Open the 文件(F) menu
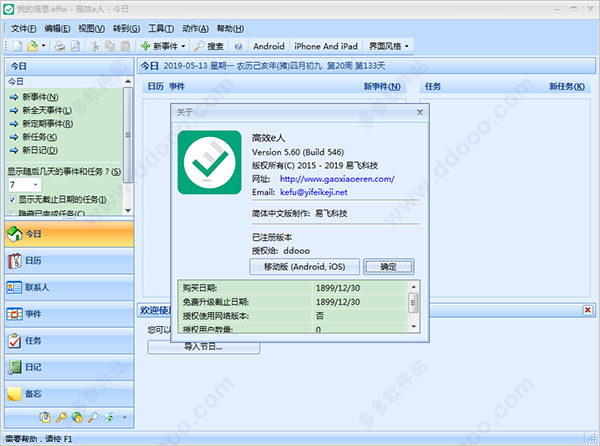 tap(23, 29)
